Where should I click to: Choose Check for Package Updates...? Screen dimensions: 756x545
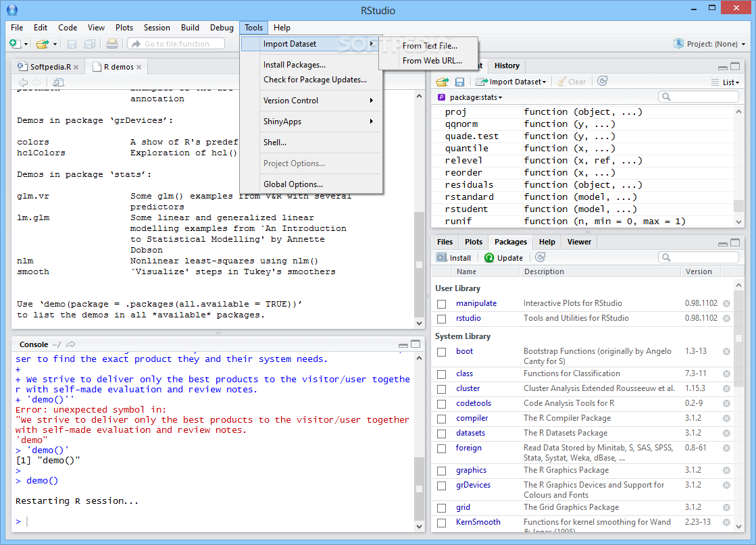coord(311,80)
